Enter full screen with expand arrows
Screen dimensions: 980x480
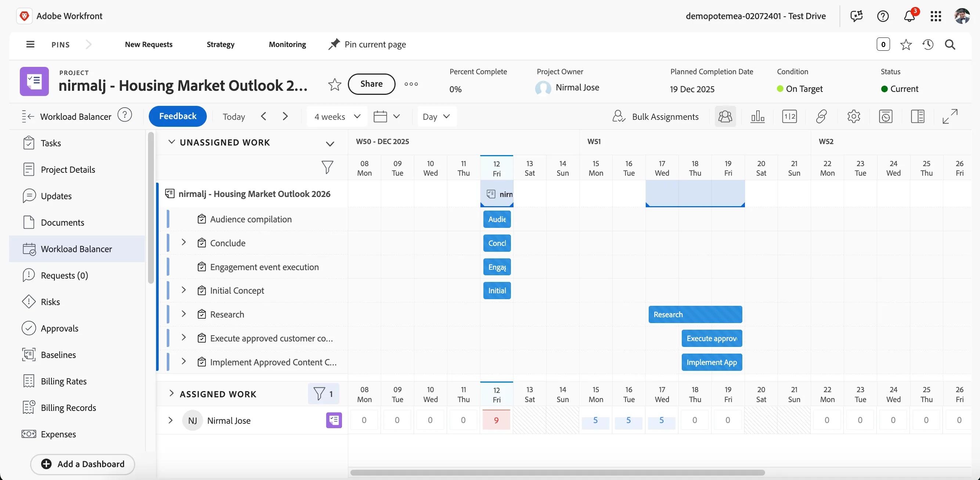click(950, 116)
